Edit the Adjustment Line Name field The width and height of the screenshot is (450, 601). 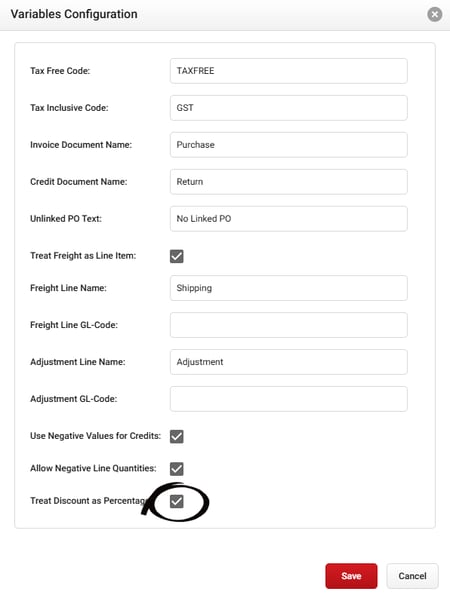coord(289,362)
